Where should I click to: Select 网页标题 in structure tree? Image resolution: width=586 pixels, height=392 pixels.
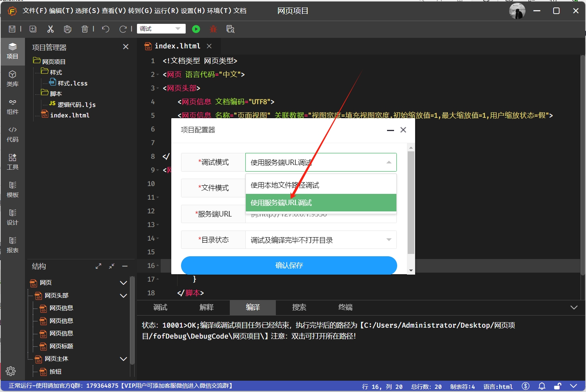tap(61, 346)
